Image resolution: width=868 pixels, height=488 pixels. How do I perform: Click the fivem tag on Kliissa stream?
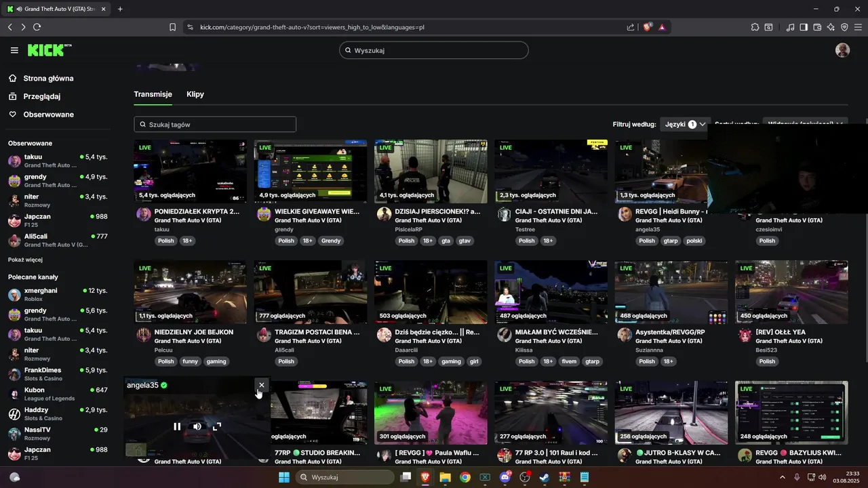pos(569,361)
